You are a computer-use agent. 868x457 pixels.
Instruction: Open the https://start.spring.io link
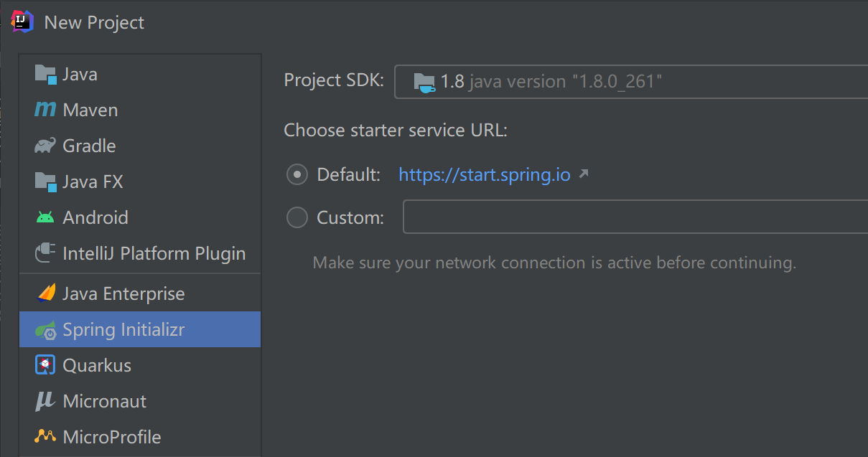click(485, 174)
